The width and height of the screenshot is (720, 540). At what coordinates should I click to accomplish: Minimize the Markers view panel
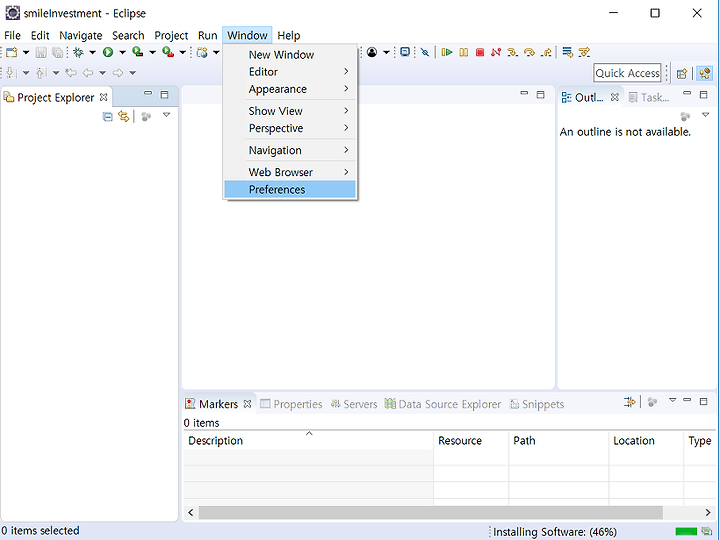tap(687, 400)
